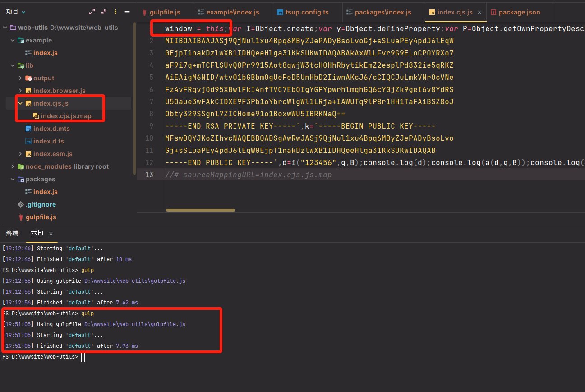
Task: Click the map file icon of index.cjs.js.map
Action: pos(36,116)
